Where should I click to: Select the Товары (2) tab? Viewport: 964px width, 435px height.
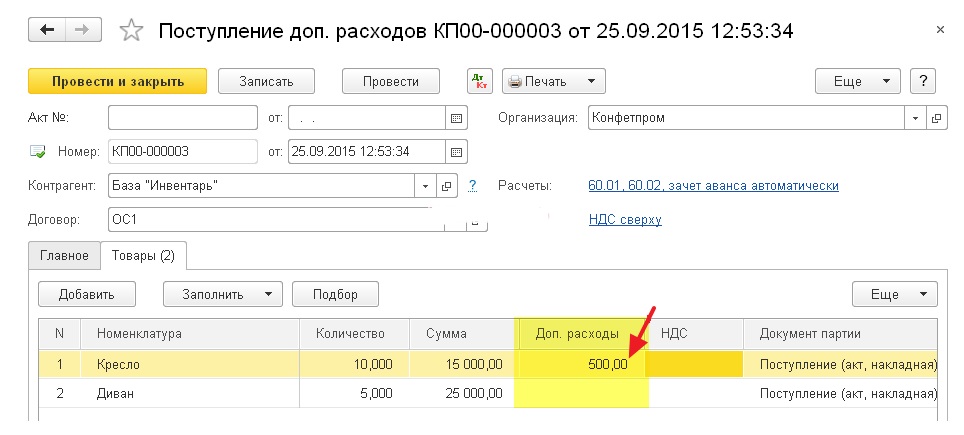click(x=143, y=256)
